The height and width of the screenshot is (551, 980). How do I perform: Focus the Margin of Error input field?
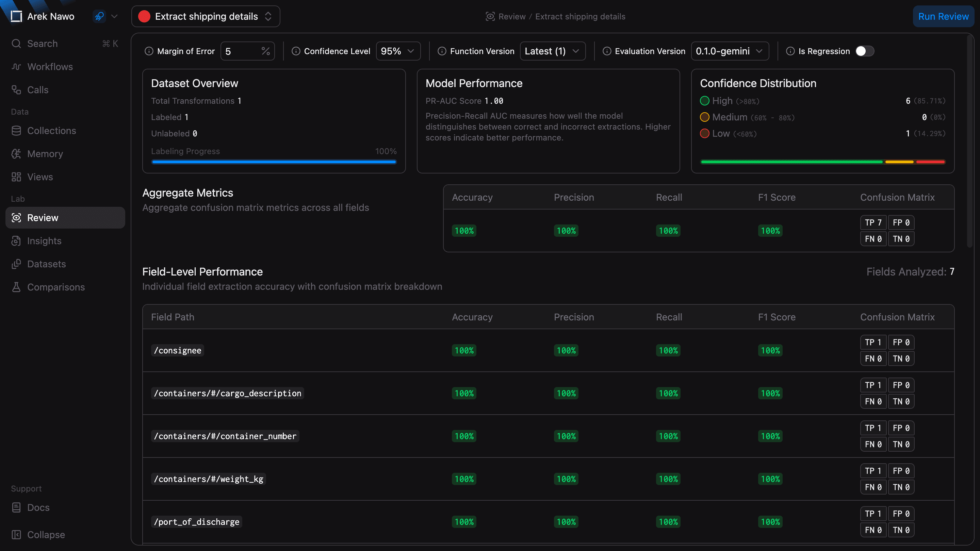(247, 51)
